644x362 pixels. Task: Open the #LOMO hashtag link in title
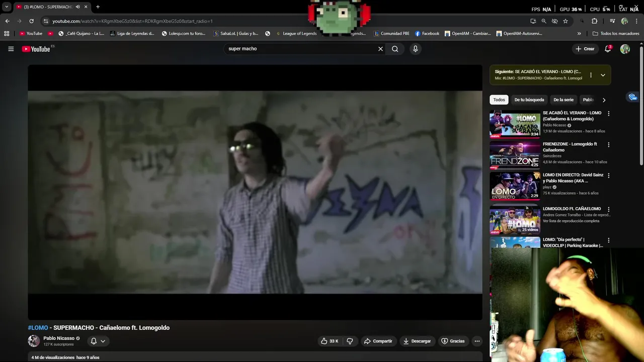[x=38, y=328]
